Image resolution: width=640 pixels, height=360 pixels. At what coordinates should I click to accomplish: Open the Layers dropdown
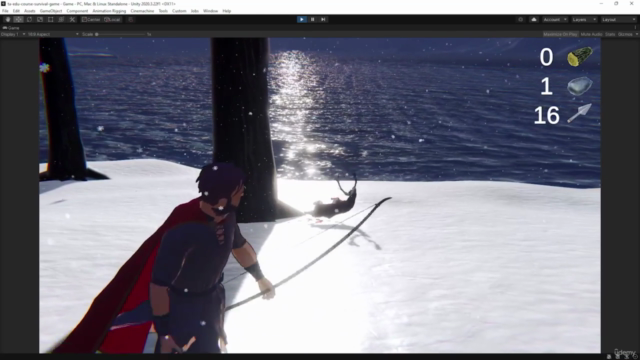(584, 20)
